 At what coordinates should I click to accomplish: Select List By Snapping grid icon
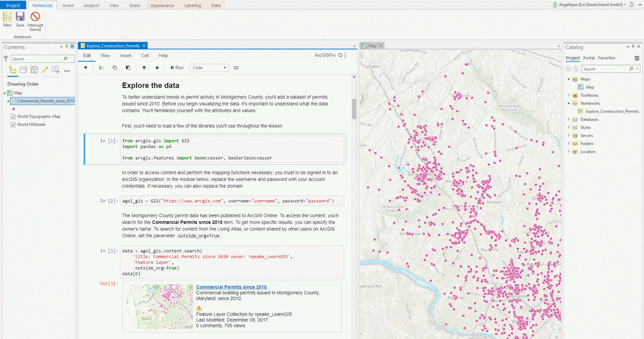pyautogui.click(x=56, y=70)
